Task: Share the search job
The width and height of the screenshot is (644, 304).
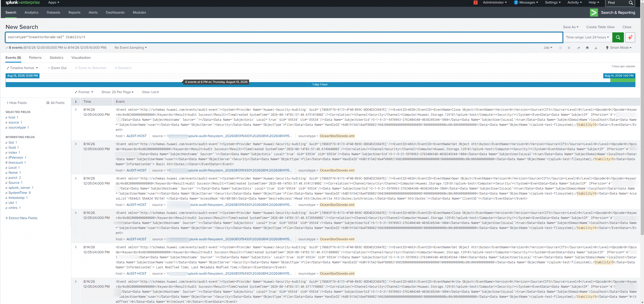Action: [579, 48]
